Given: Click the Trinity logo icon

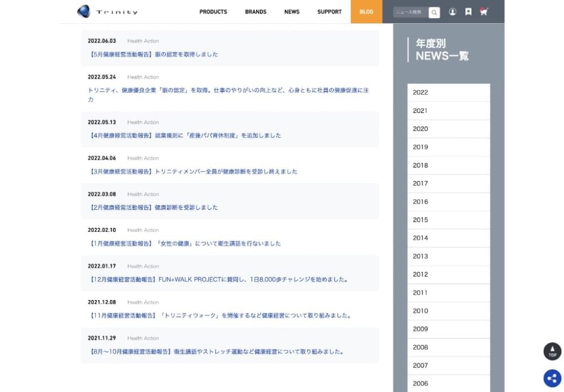Looking at the screenshot, I should point(83,11).
